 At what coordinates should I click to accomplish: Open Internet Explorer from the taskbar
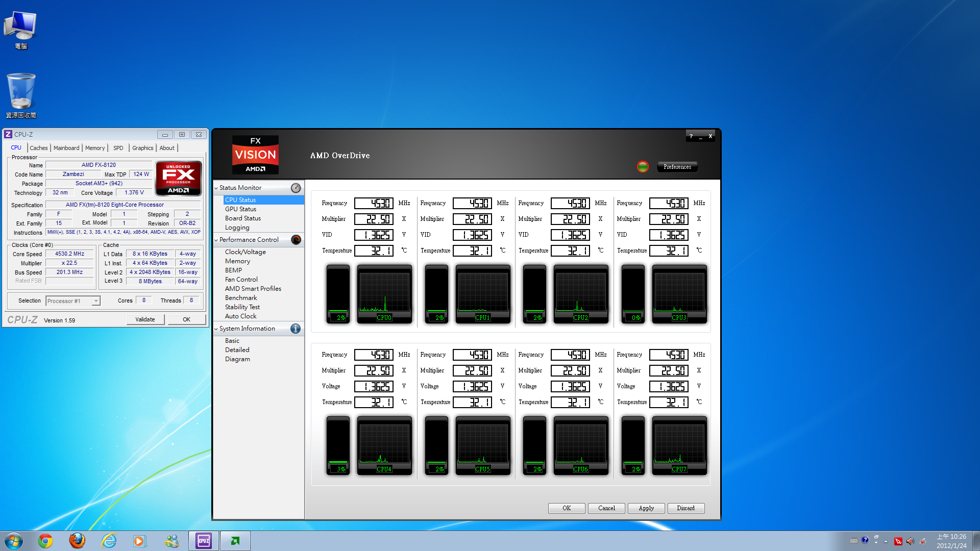tap(109, 541)
